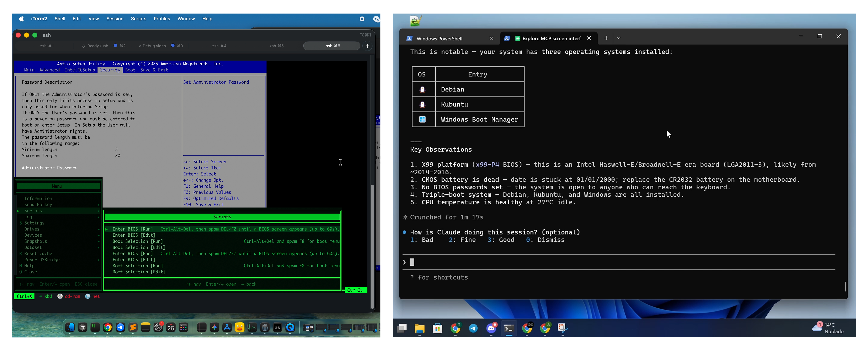The image size is (868, 351).
Task: Click the x99-P4 link text
Action: click(x=487, y=165)
